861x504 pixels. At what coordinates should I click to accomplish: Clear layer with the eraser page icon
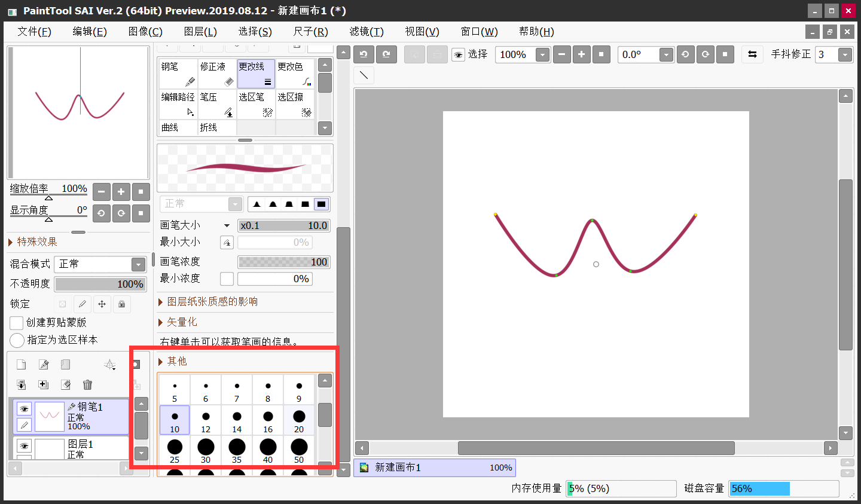pyautogui.click(x=65, y=385)
